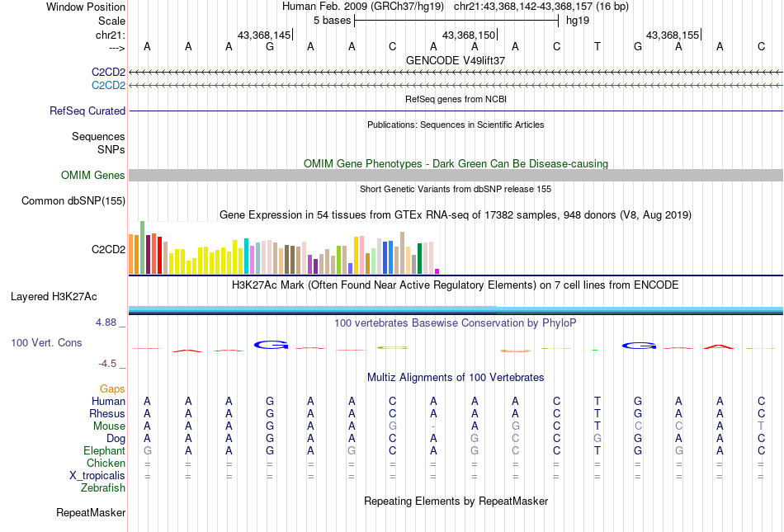Click the Gaps label in Multiz
The image size is (784, 532).
(112, 388)
